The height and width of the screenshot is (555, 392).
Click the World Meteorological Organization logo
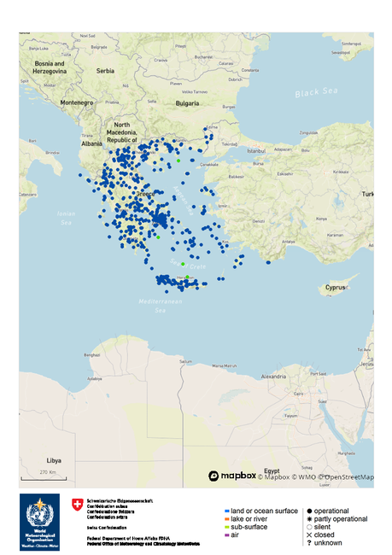pyautogui.click(x=39, y=522)
